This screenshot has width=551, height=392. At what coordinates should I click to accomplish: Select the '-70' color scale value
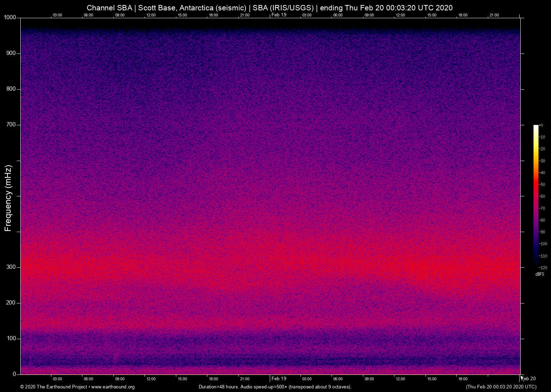click(x=542, y=208)
